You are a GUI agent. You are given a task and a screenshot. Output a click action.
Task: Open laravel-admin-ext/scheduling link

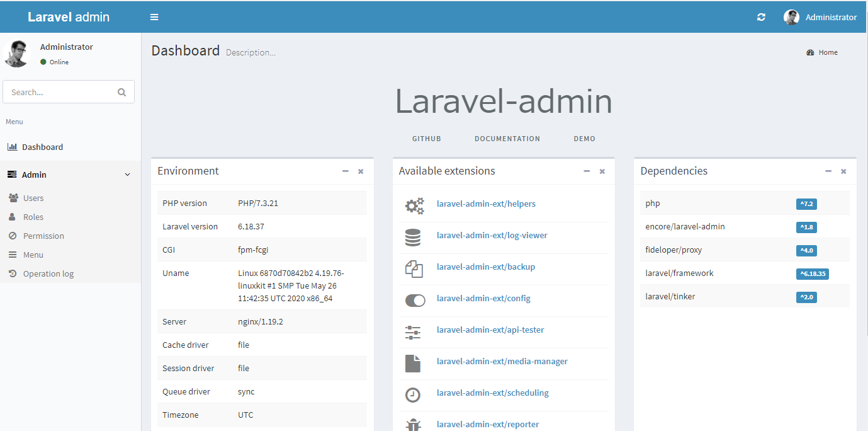coord(493,393)
